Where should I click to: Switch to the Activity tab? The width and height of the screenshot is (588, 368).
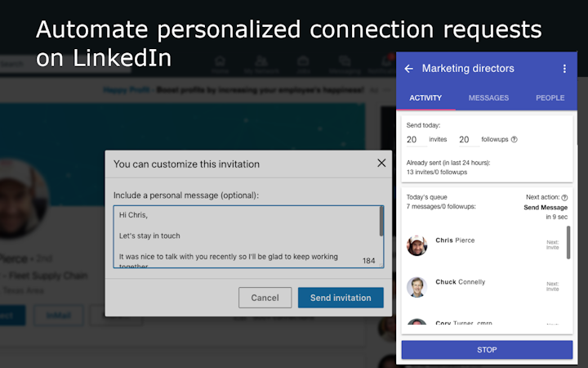[x=425, y=98]
